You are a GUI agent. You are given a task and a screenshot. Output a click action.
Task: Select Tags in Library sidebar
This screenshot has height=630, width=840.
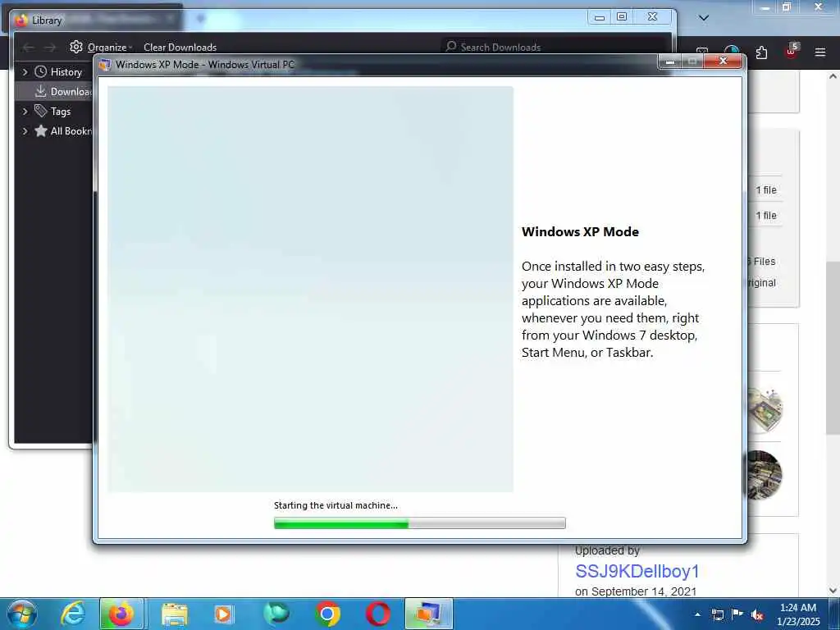(x=52, y=111)
